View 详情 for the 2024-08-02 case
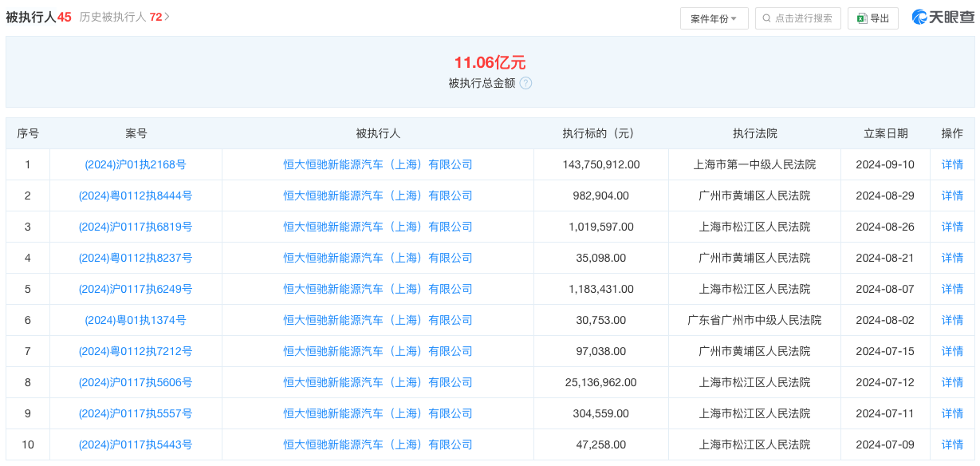 click(x=952, y=320)
